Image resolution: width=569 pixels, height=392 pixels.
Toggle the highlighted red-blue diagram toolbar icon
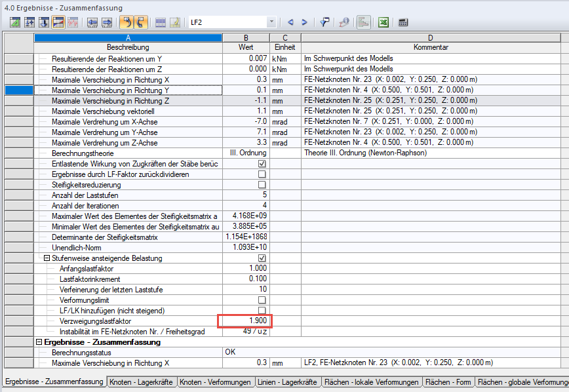click(x=58, y=22)
